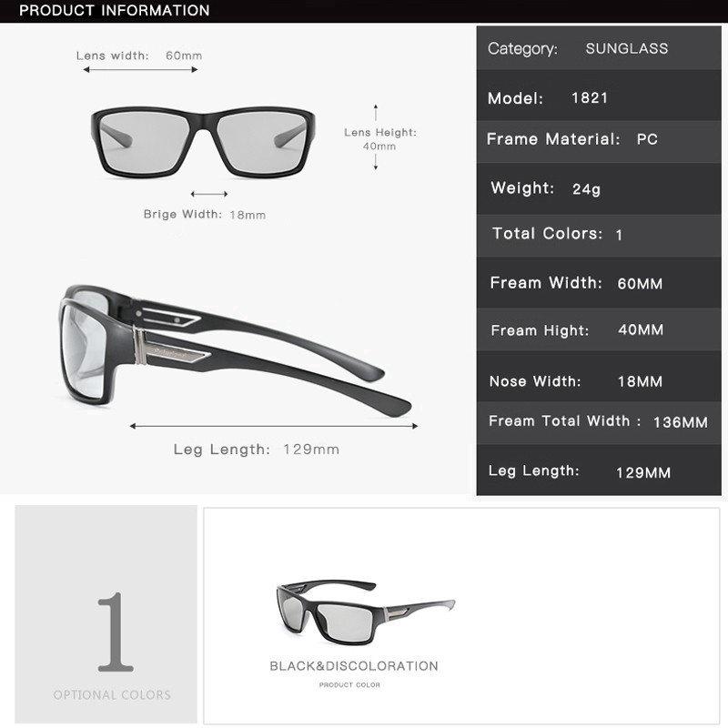The width and height of the screenshot is (728, 728).
Task: Click the Total Colors row
Action: click(x=599, y=236)
